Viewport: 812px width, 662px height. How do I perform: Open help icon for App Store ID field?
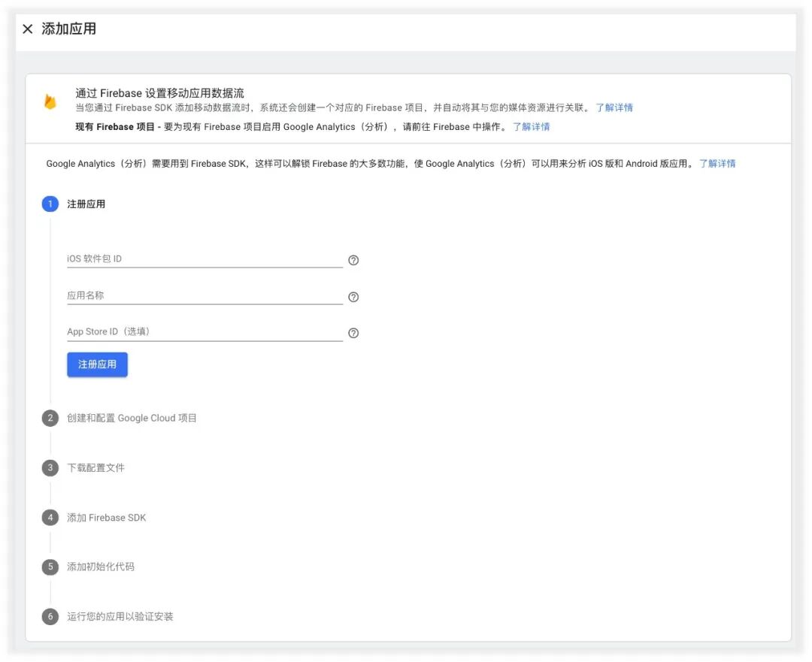(353, 334)
